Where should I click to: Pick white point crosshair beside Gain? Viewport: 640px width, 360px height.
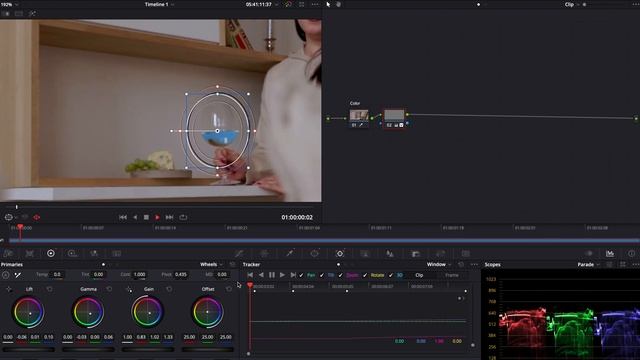(129, 289)
